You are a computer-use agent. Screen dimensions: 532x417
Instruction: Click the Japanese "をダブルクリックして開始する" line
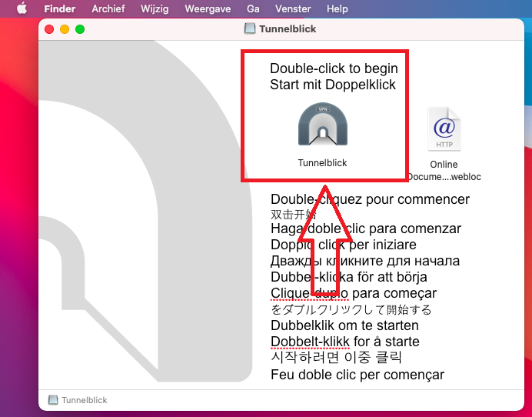(x=351, y=310)
